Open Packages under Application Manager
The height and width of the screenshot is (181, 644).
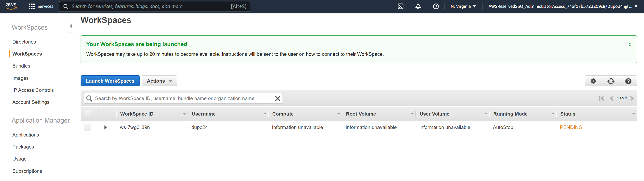(23, 147)
